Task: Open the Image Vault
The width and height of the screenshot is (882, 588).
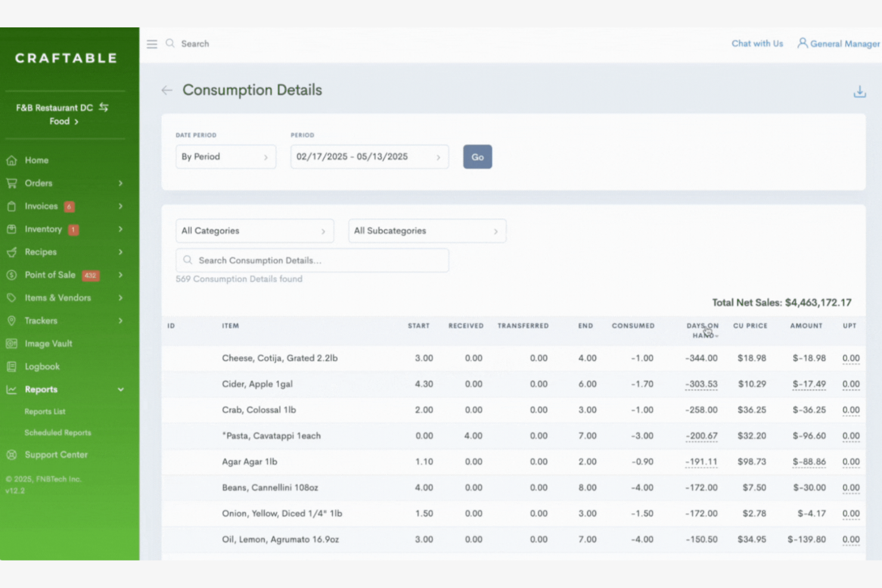Action: [x=48, y=343]
